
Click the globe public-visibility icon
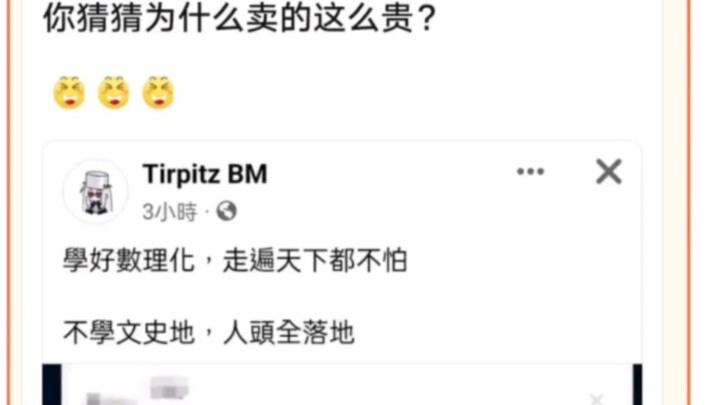227,211
